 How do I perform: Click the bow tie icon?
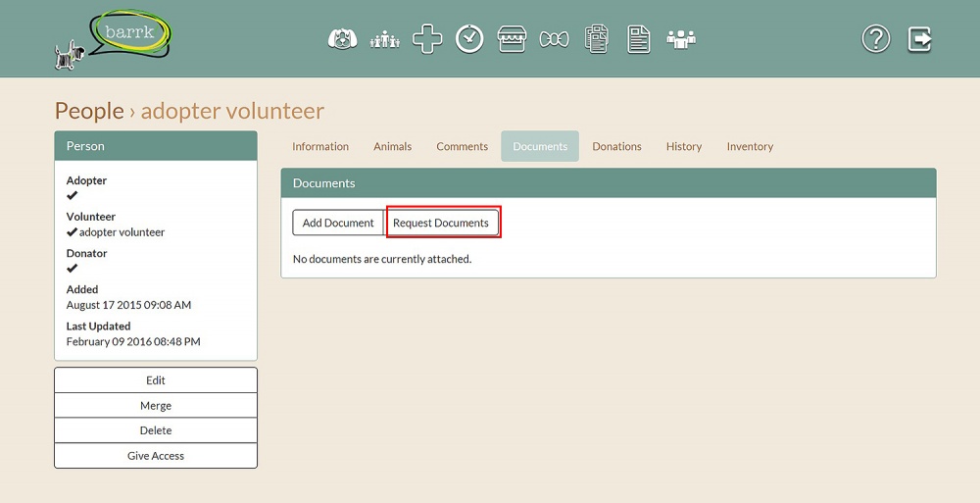tap(554, 39)
